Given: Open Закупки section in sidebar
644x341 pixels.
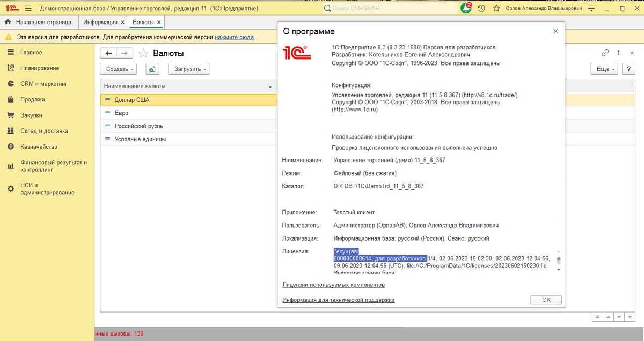Looking at the screenshot, I should pyautogui.click(x=47, y=115).
